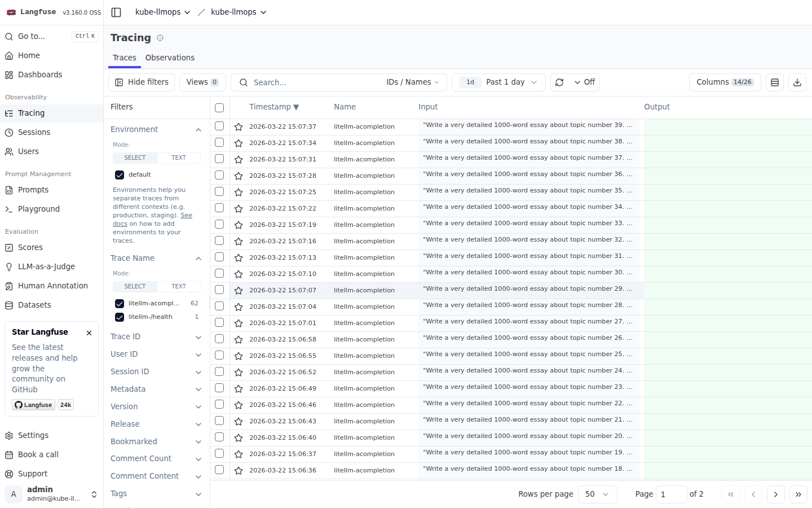Select TEXT mode for Environment filter
Image resolution: width=812 pixels, height=508 pixels.
click(x=179, y=158)
